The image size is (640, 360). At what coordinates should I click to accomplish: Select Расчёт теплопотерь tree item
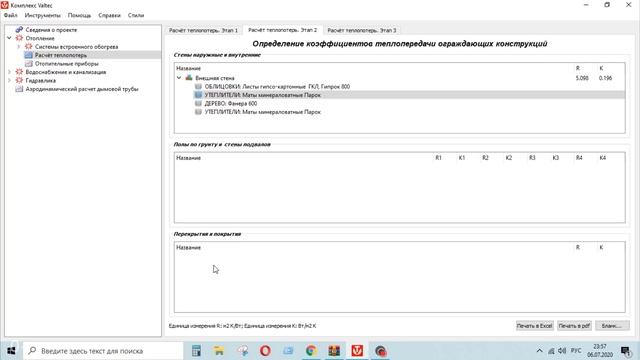pos(60,55)
